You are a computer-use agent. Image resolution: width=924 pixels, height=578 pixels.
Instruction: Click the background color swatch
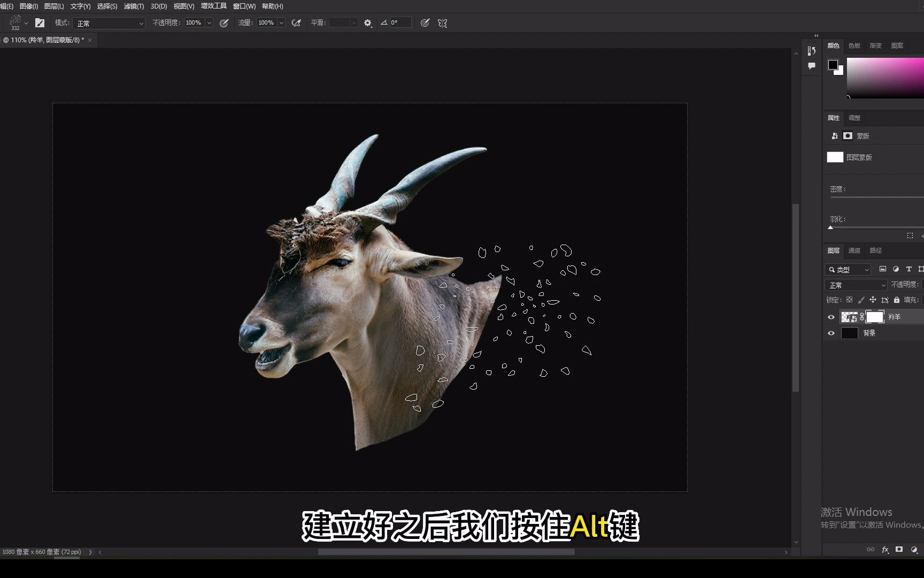(840, 71)
